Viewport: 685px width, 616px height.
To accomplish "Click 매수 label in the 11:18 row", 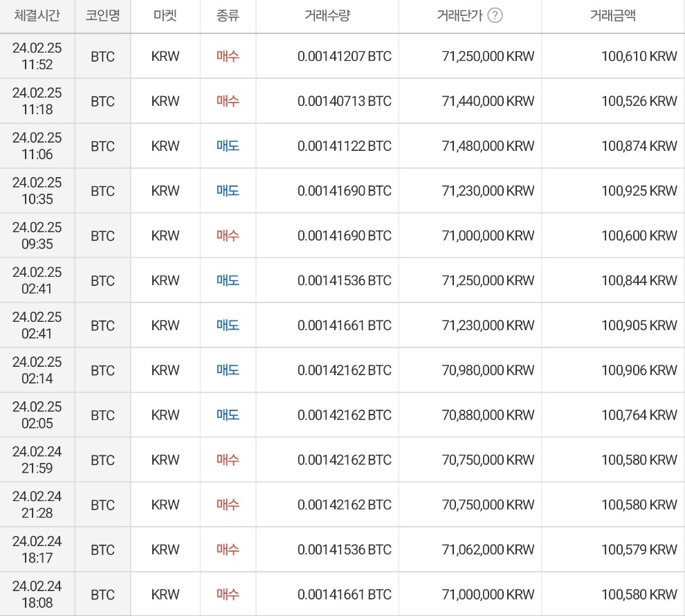I will pyautogui.click(x=228, y=101).
